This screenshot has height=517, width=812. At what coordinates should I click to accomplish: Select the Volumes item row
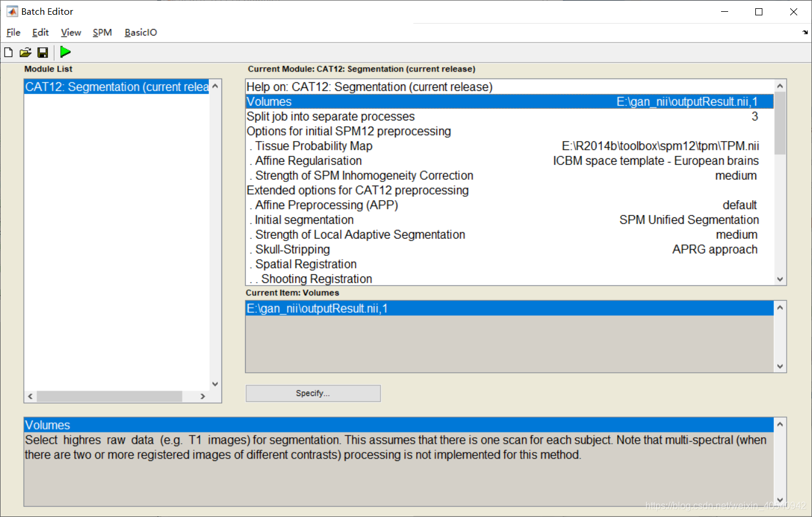[x=510, y=102]
